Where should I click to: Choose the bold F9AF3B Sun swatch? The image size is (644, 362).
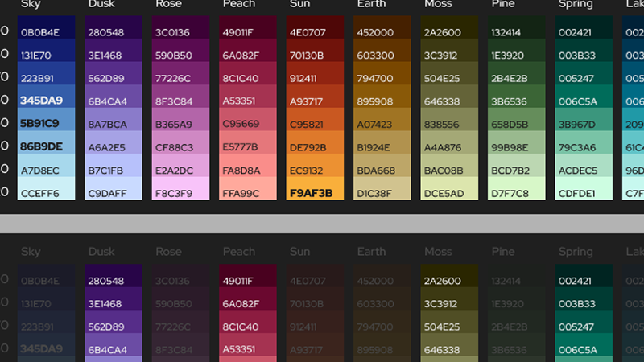point(315,188)
